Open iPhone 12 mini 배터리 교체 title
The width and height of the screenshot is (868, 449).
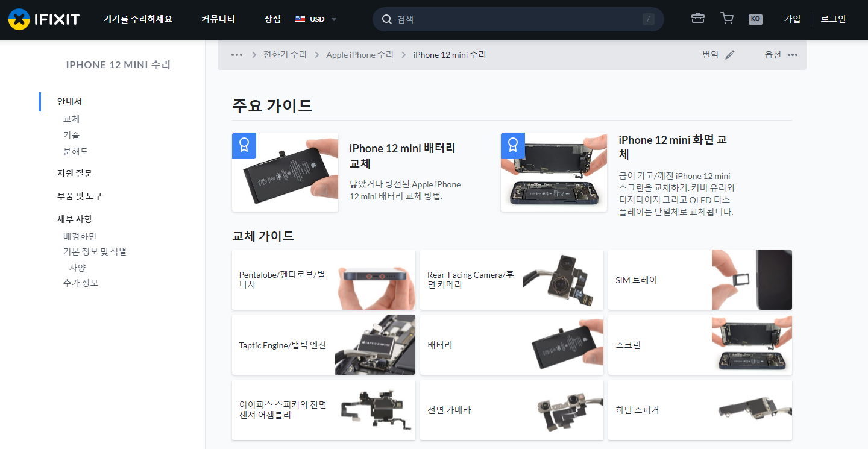coord(403,156)
